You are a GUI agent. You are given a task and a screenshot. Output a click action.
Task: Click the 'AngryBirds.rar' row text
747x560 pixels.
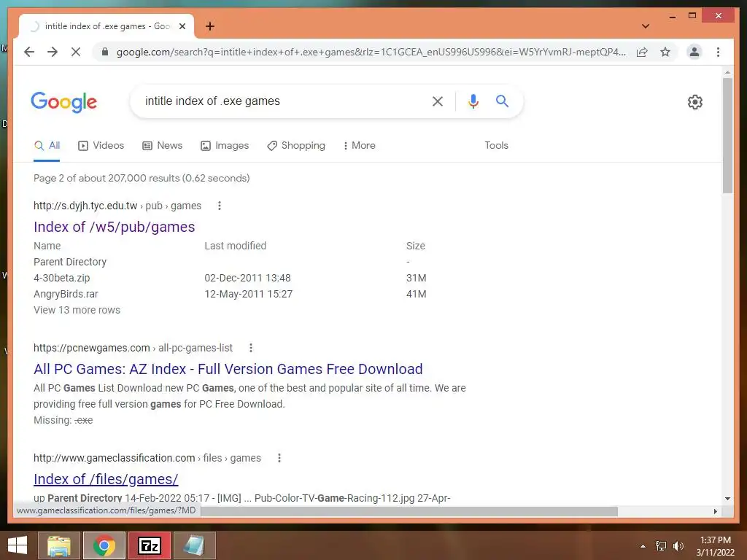click(66, 294)
